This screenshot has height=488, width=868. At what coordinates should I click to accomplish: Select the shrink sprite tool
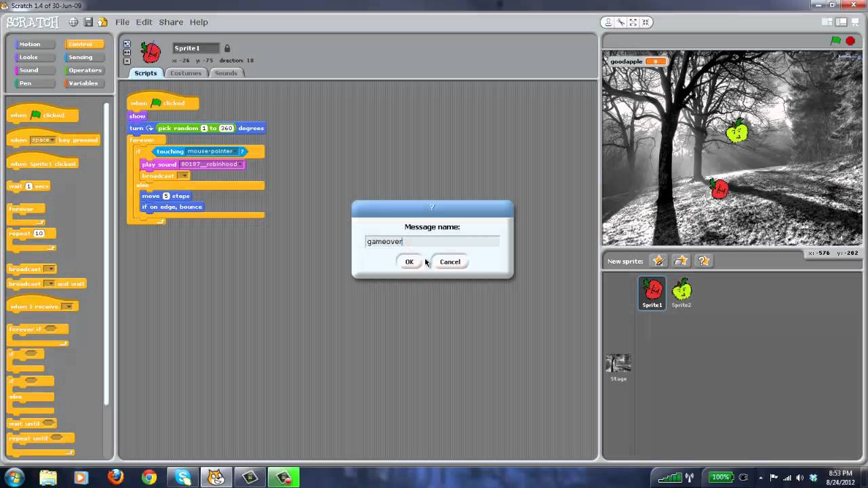646,22
